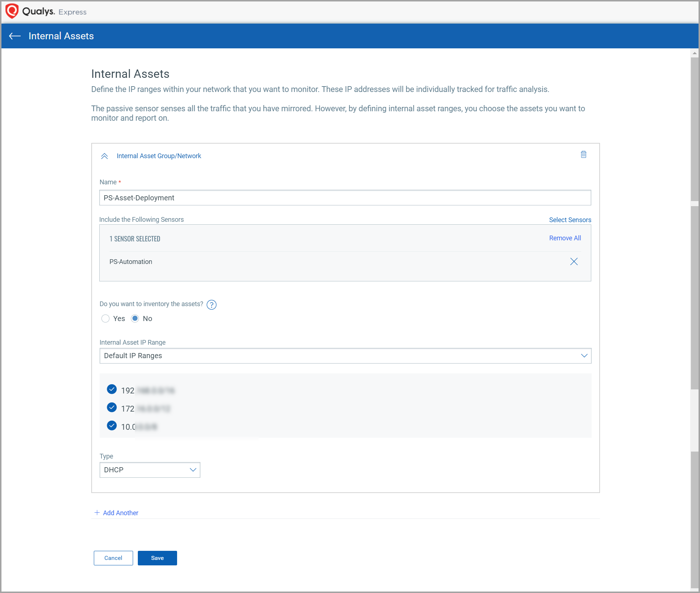
Task: Open the DHCP Type dropdown
Action: click(x=149, y=470)
